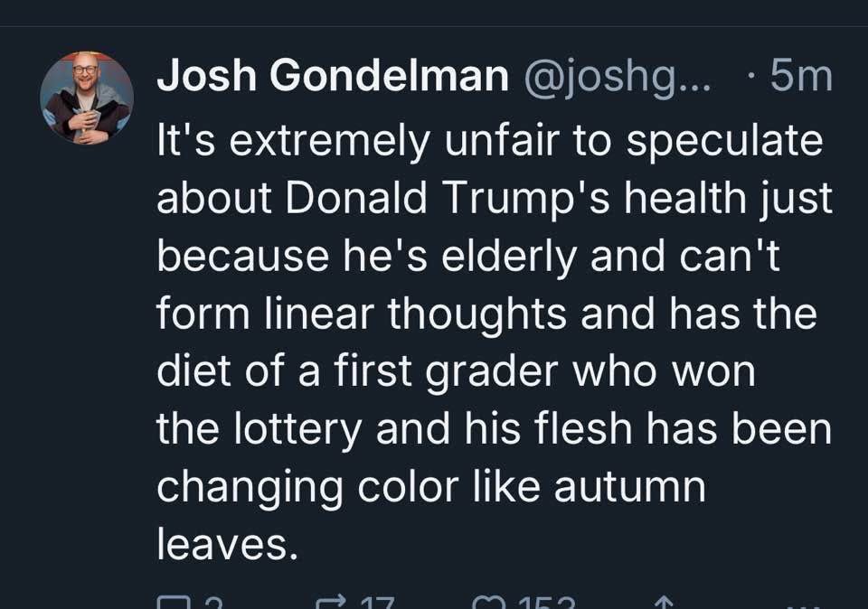868x609 pixels.
Task: Like the tweet with the heart icon
Action: [486, 604]
